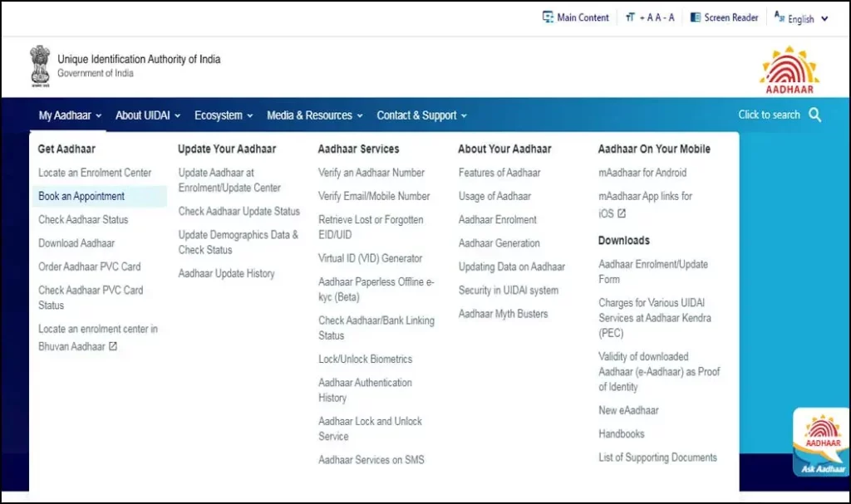Open Aadhaar Myth Busters

coord(501,314)
